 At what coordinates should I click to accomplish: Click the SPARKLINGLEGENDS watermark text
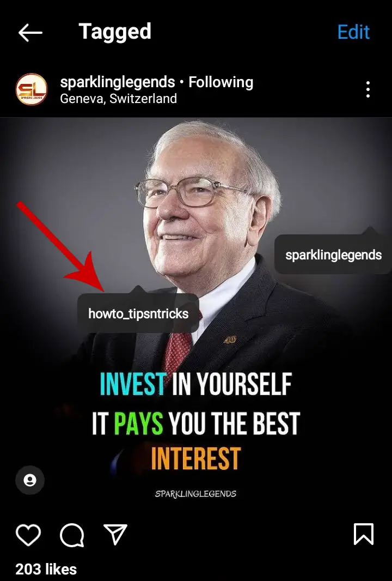click(195, 494)
